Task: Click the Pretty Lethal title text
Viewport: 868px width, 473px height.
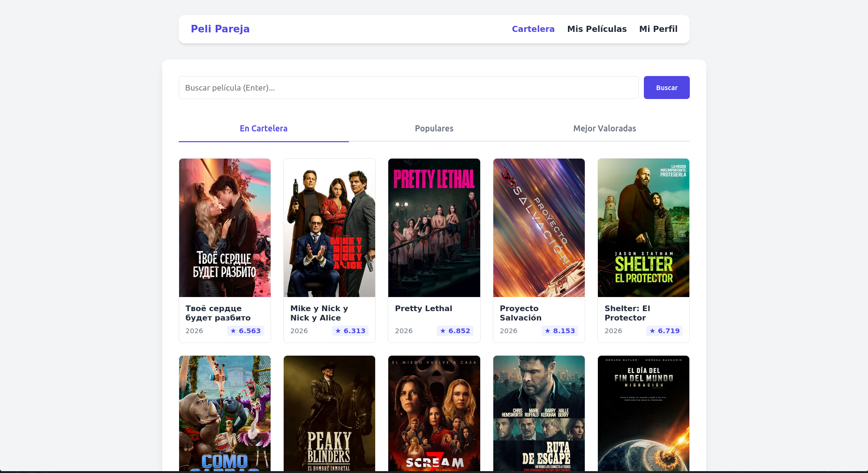Action: tap(423, 308)
